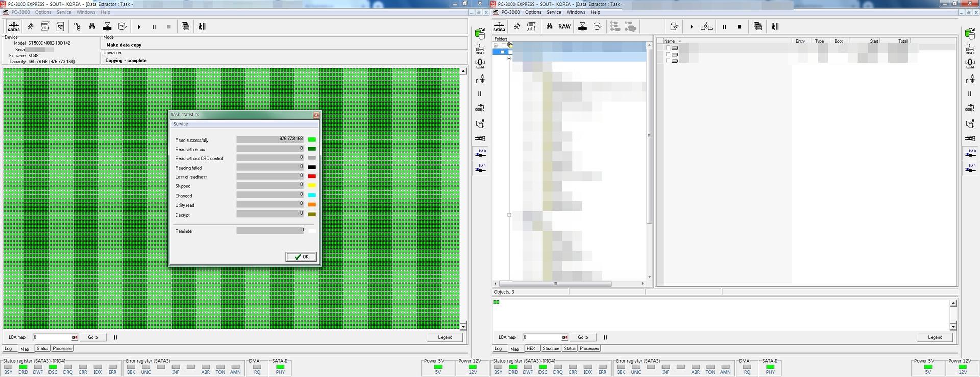The height and width of the screenshot is (377, 980).
Task: Click SATA3 port icon in right window
Action: coord(499,27)
